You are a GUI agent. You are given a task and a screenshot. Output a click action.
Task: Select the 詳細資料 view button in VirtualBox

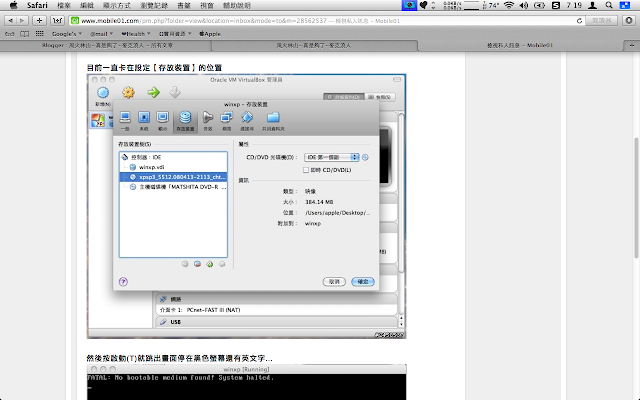click(x=344, y=97)
